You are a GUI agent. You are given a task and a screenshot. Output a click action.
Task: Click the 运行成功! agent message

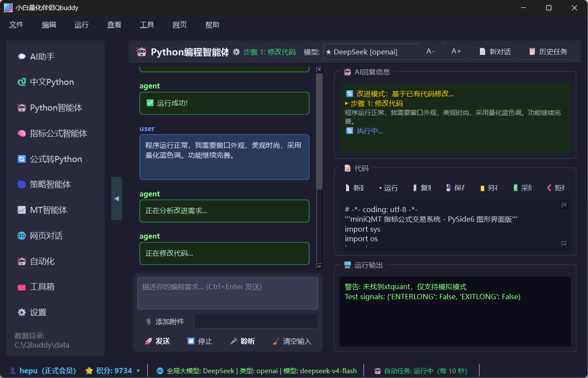pos(224,103)
